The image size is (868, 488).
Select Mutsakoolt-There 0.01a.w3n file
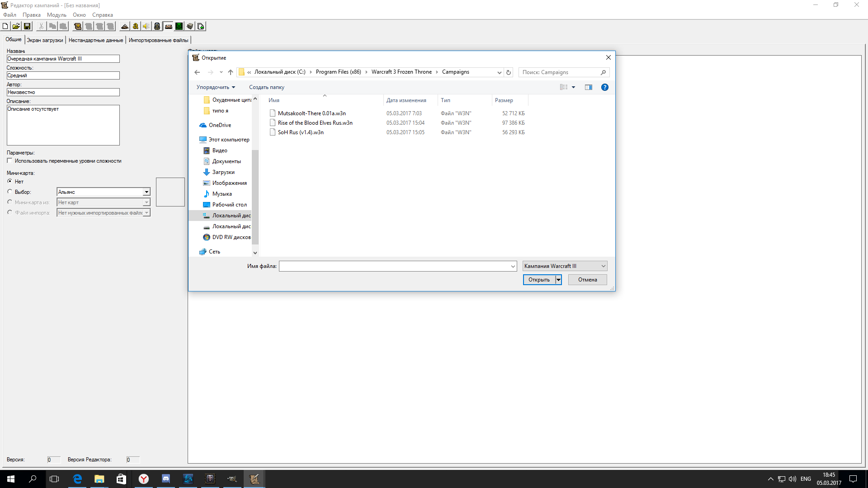point(311,113)
